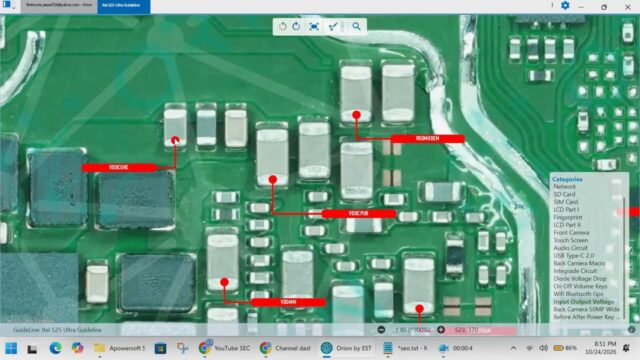Open the On Off Volume Keys category
Screen dimensions: 640x360
click(580, 287)
